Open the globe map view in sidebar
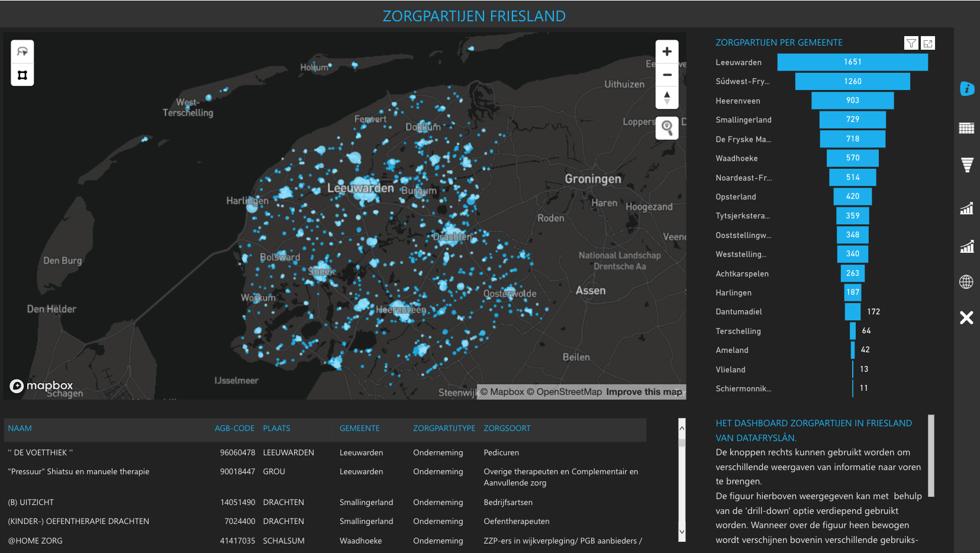The image size is (980, 553). click(x=966, y=282)
